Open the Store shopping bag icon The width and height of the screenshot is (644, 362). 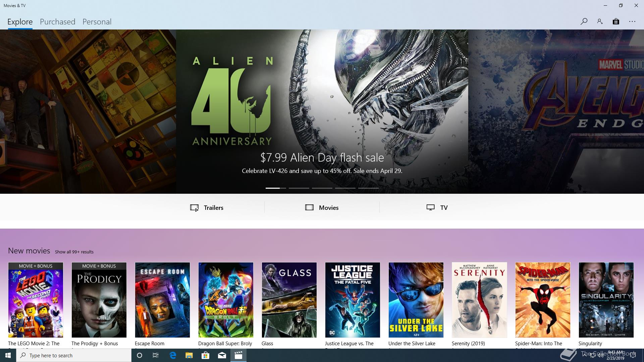(616, 21)
